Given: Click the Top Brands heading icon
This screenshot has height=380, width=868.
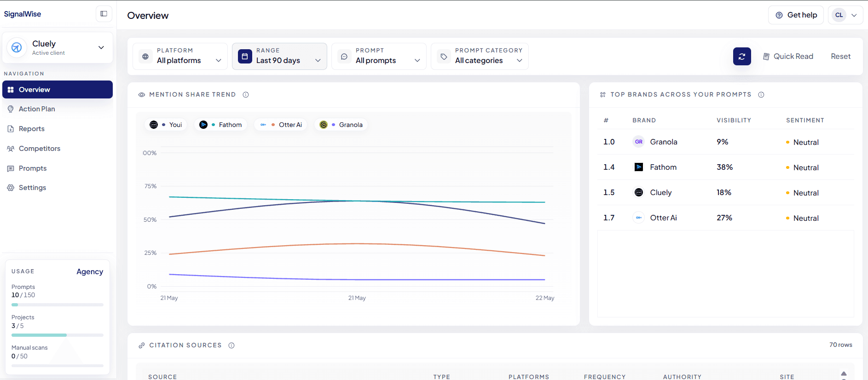Looking at the screenshot, I should [x=603, y=95].
